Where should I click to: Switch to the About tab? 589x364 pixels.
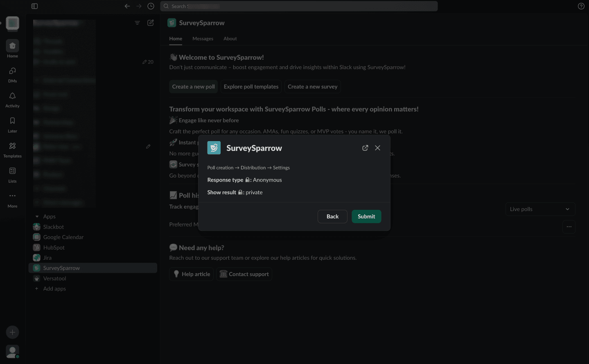tap(230, 39)
